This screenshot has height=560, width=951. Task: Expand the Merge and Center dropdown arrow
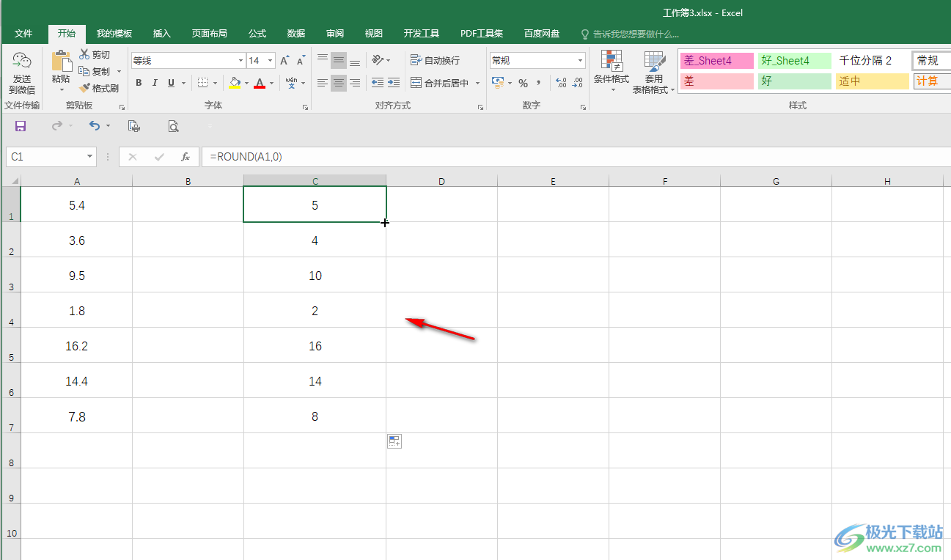(477, 83)
